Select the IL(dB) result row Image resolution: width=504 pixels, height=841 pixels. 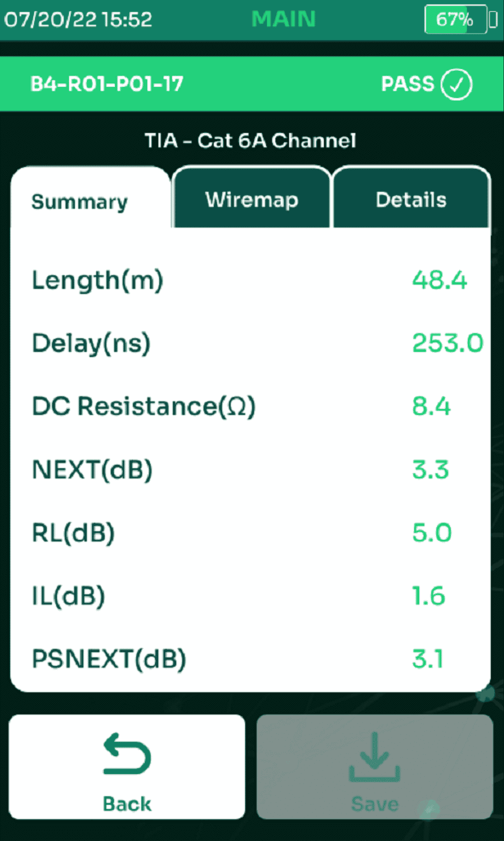[250, 596]
